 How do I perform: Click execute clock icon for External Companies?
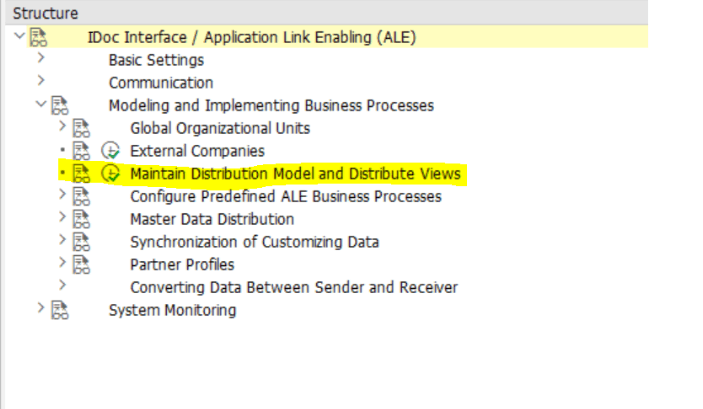click(x=112, y=151)
